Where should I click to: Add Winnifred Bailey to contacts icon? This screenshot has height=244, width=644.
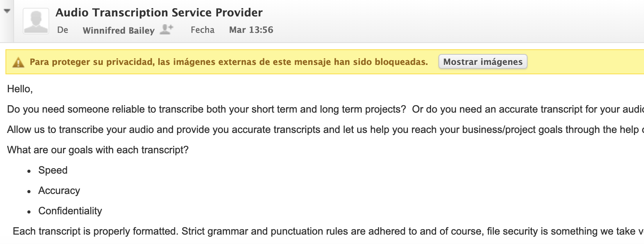pyautogui.click(x=167, y=30)
